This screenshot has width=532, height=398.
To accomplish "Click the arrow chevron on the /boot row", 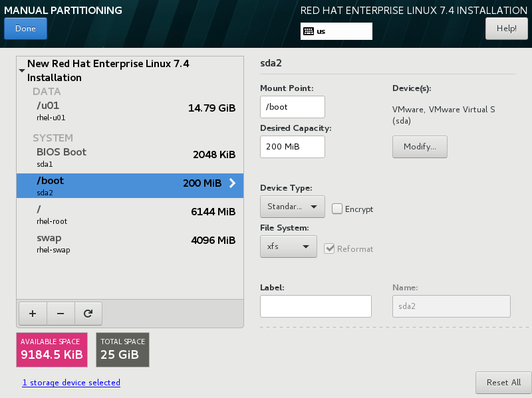I will [x=232, y=183].
